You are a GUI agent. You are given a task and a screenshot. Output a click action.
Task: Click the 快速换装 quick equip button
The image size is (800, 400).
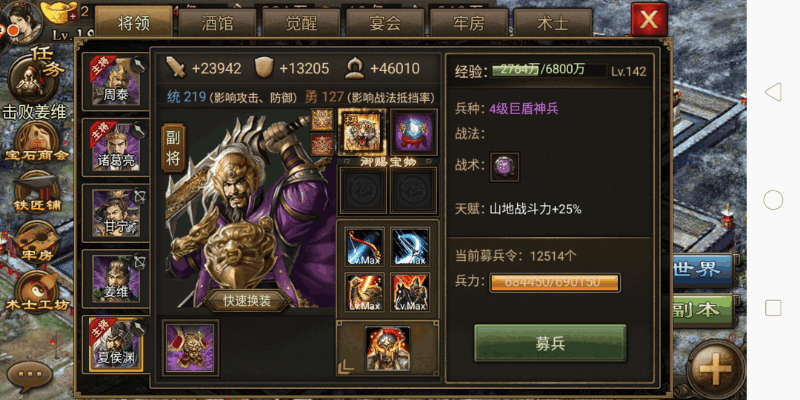pos(247,301)
